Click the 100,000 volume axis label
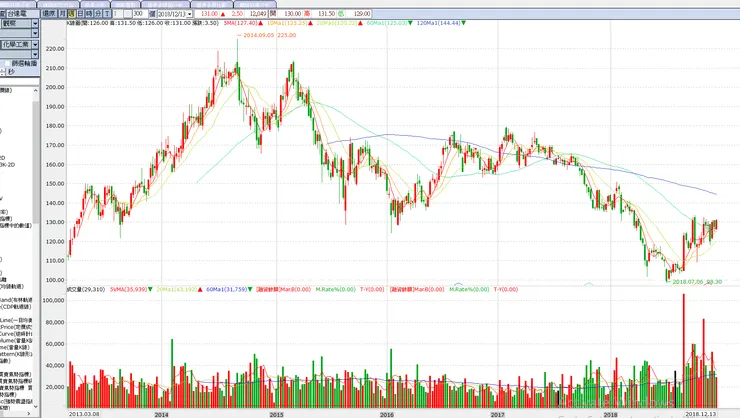The image size is (740, 418). (x=53, y=301)
